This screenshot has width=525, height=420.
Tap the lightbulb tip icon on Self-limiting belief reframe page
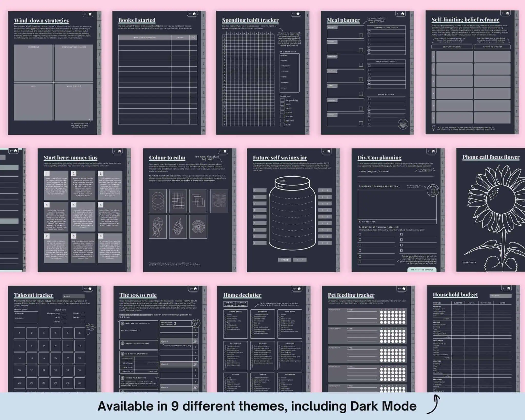pyautogui.click(x=433, y=128)
